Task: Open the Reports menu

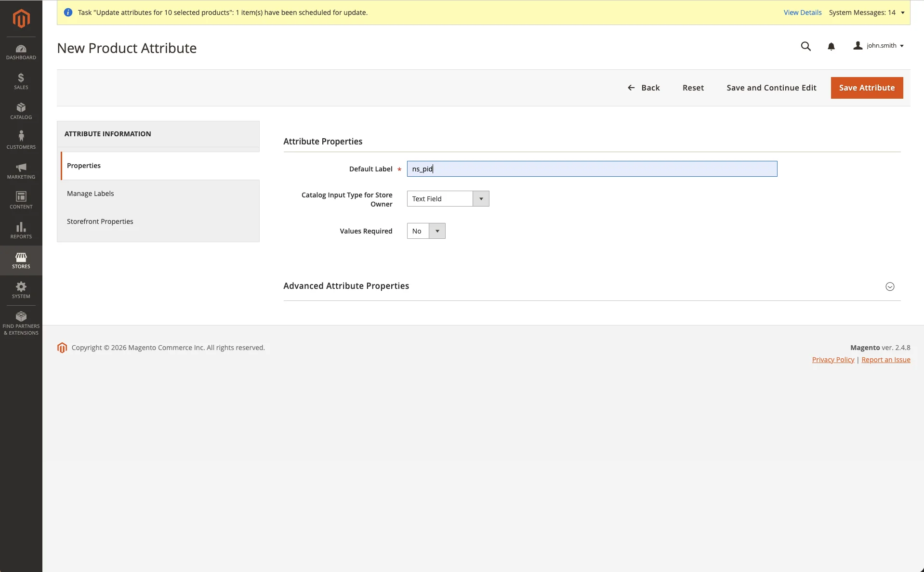Action: [21, 231]
